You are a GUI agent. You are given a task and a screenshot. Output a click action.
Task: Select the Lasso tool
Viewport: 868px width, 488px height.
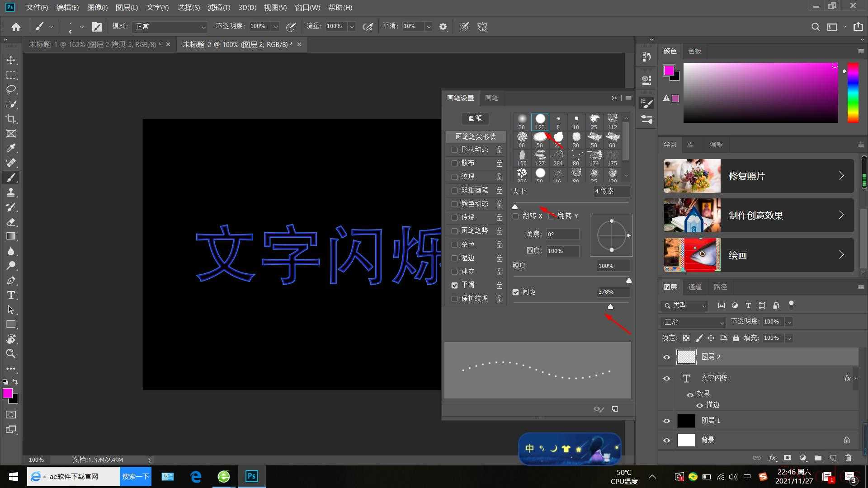point(11,89)
